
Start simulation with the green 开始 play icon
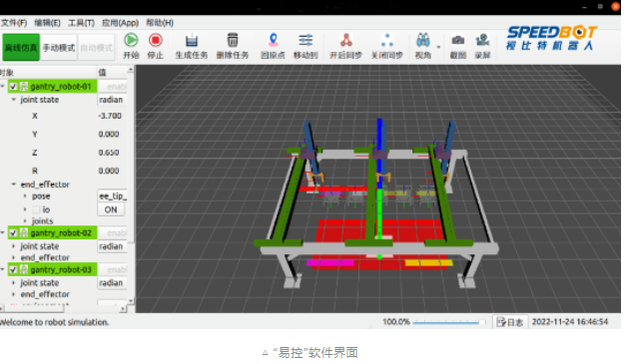[131, 41]
